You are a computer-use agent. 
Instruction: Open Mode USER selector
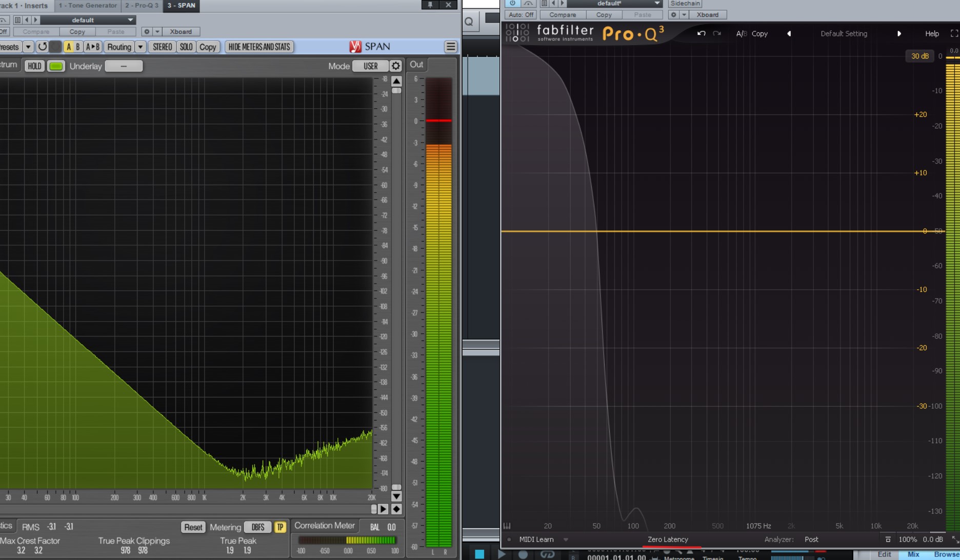[370, 66]
